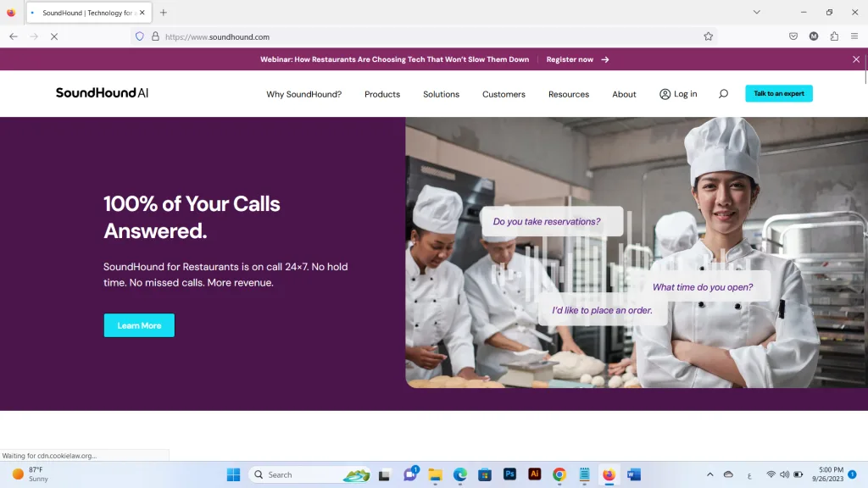Open the Products menu
The height and width of the screenshot is (488, 868).
(382, 94)
